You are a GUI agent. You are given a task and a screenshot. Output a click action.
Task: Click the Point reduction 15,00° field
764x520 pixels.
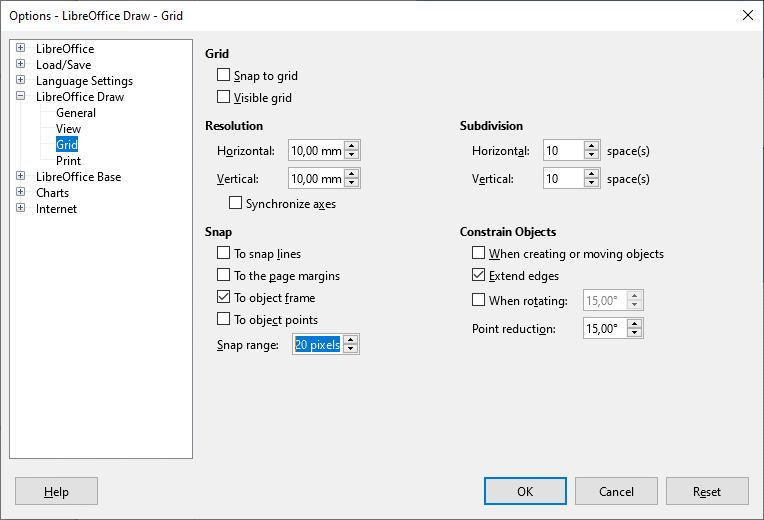(x=605, y=328)
